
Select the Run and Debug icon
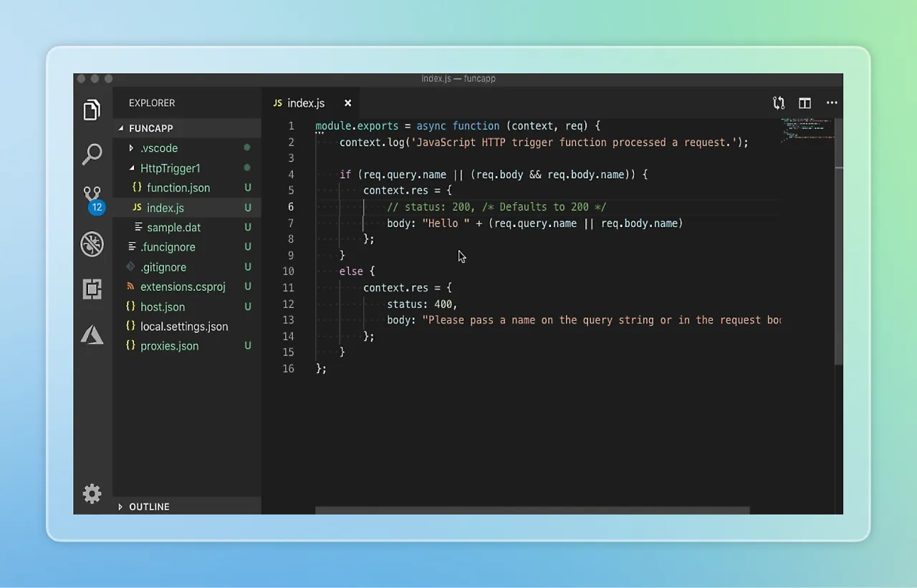92,244
